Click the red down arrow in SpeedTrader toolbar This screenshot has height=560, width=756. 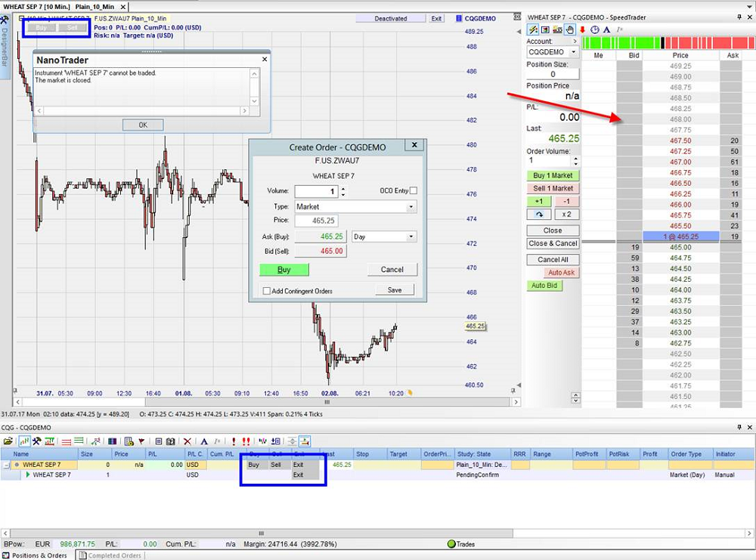point(582,30)
